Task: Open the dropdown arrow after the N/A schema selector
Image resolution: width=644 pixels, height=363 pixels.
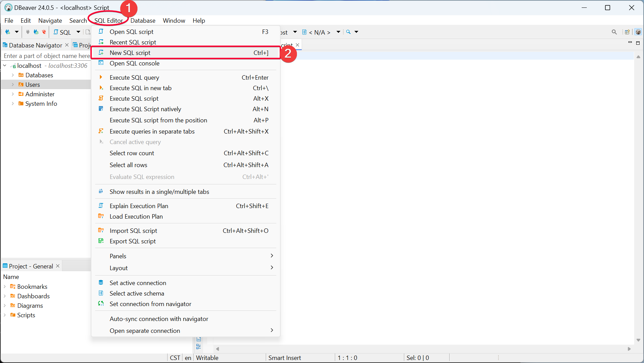Action: 338,32
